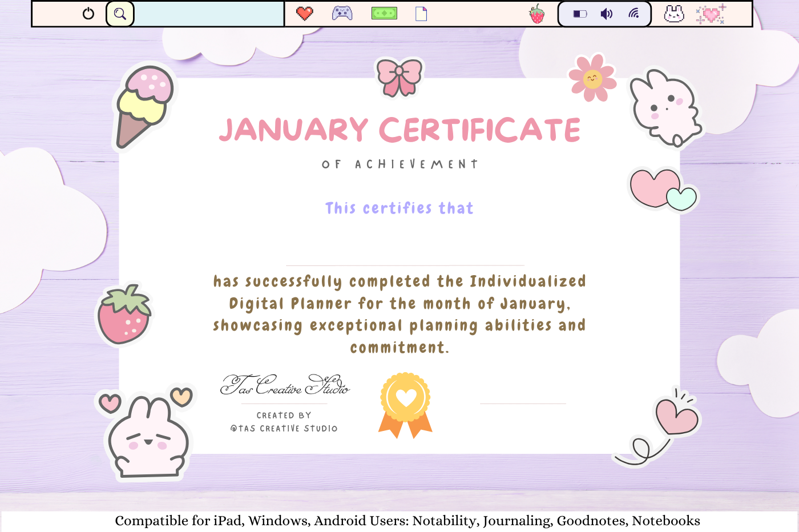Click the @TAS CREATIVE STUDIO credit text
Viewport: 799px width, 532px height.
284,429
